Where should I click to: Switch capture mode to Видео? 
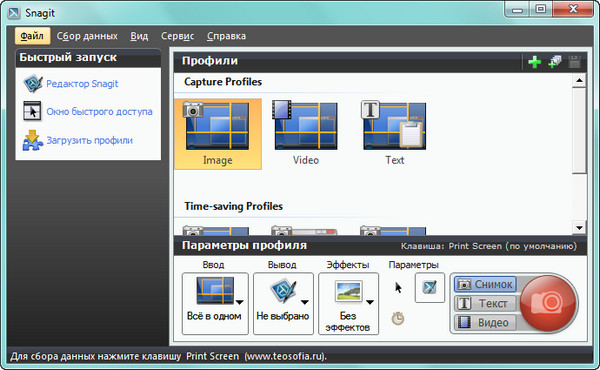pyautogui.click(x=485, y=323)
